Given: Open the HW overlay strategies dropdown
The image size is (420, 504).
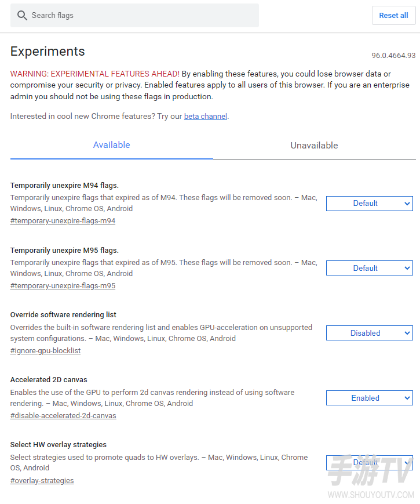Looking at the screenshot, I should click(369, 463).
